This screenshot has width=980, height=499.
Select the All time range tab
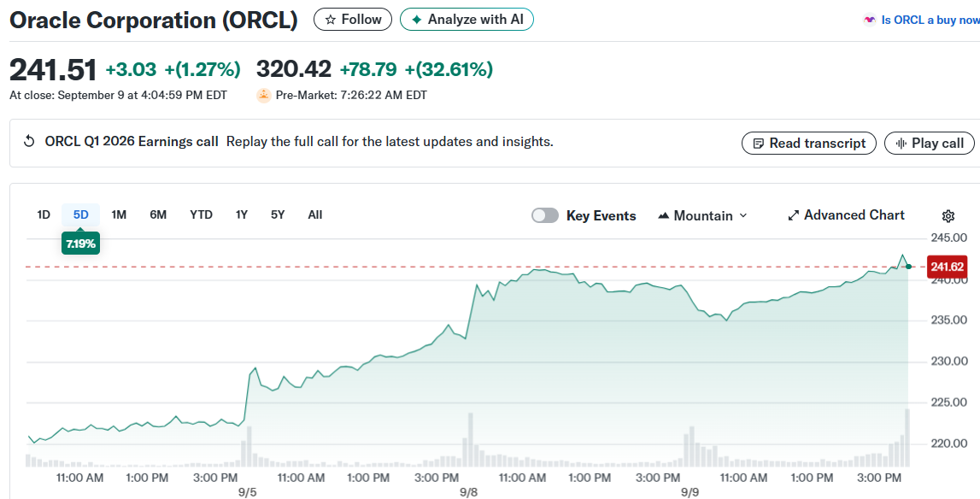(315, 214)
